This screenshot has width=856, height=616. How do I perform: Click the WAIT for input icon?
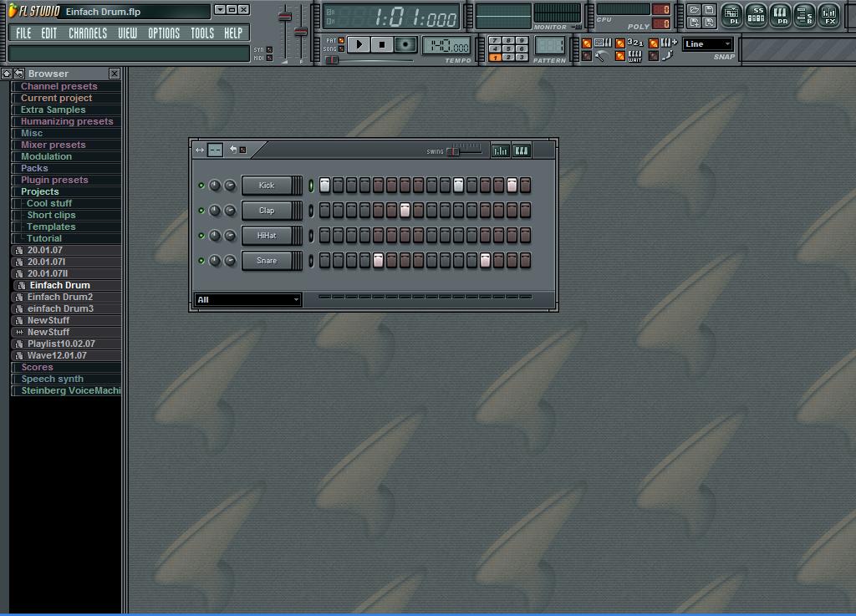click(635, 56)
